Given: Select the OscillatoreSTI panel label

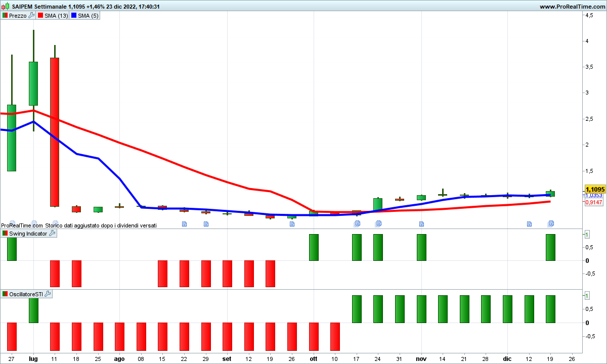Looking at the screenshot, I should pyautogui.click(x=26, y=294).
